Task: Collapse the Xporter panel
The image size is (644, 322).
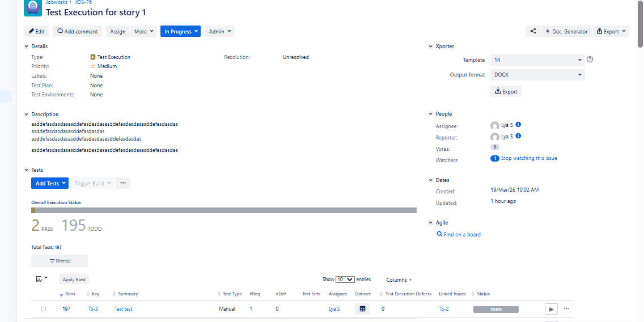Action: (x=431, y=46)
